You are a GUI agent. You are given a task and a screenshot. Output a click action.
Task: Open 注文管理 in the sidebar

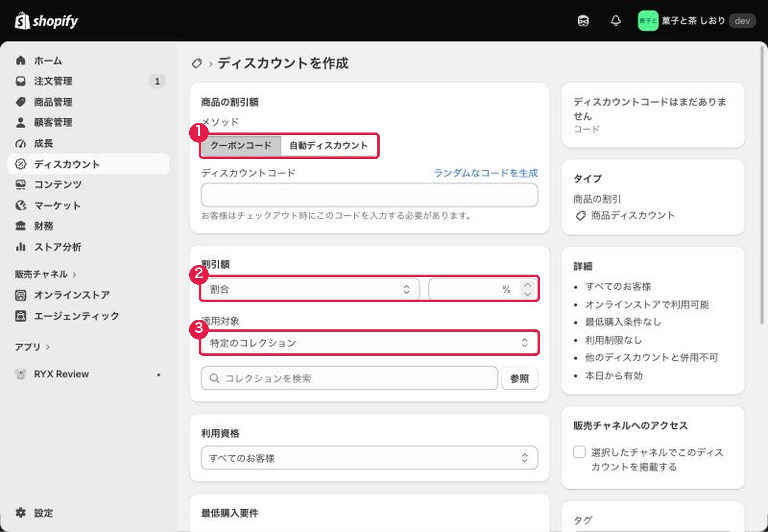[x=88, y=81]
